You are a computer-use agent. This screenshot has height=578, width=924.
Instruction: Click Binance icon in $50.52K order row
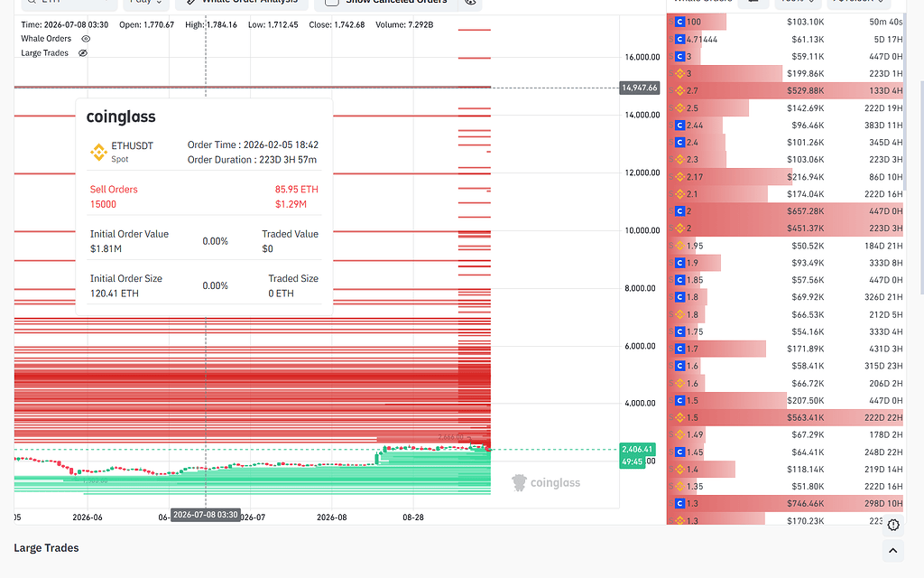[679, 246]
